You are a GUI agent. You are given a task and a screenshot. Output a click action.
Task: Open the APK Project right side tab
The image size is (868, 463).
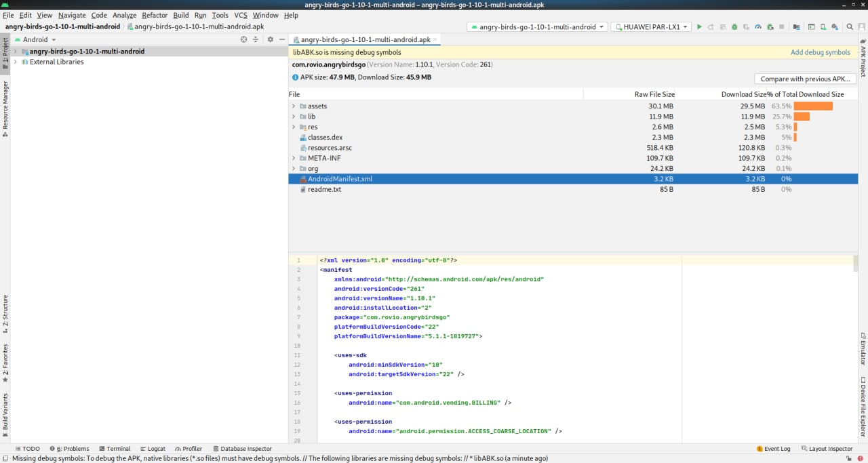pyautogui.click(x=863, y=58)
